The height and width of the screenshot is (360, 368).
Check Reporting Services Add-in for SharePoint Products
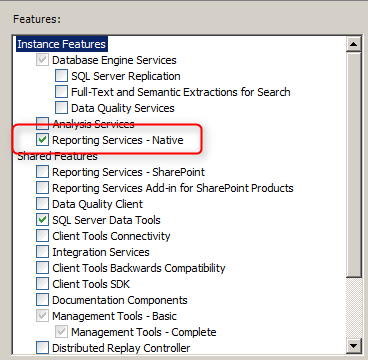[x=42, y=188]
